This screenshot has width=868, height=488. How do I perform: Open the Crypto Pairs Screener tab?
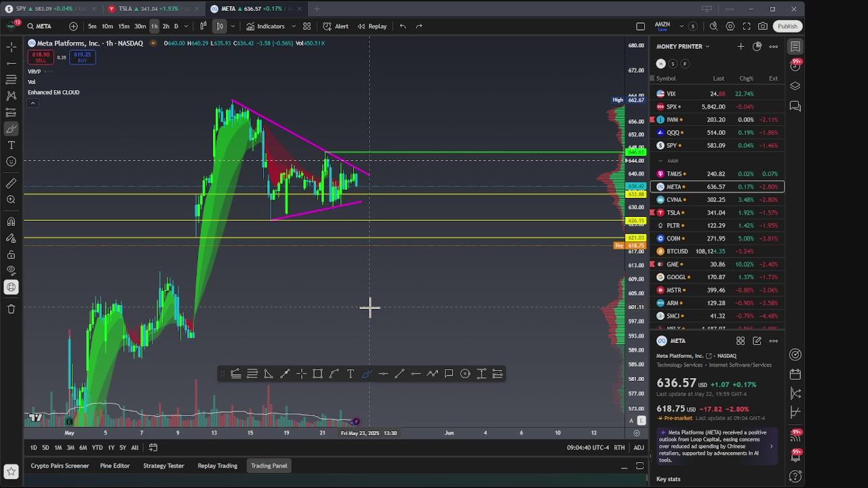(60, 466)
